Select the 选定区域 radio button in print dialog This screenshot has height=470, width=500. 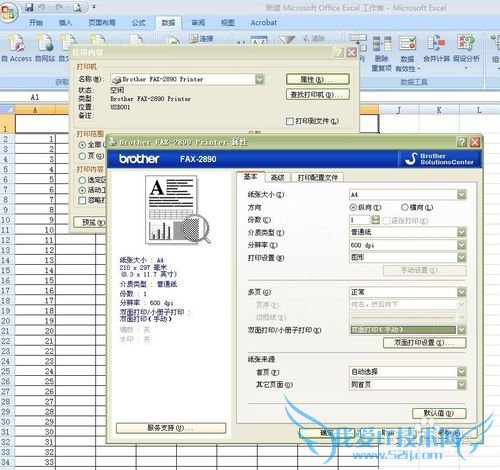(82, 180)
